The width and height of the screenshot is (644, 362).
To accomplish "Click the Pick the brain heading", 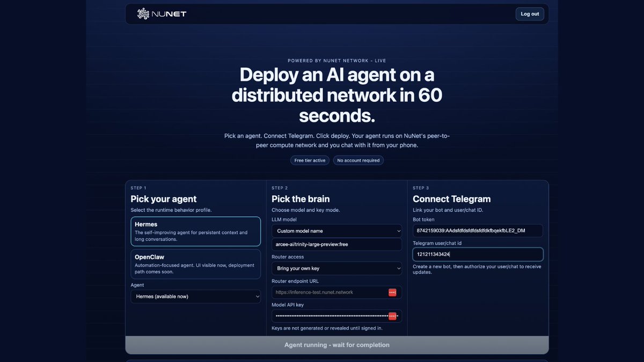I will coord(301,199).
